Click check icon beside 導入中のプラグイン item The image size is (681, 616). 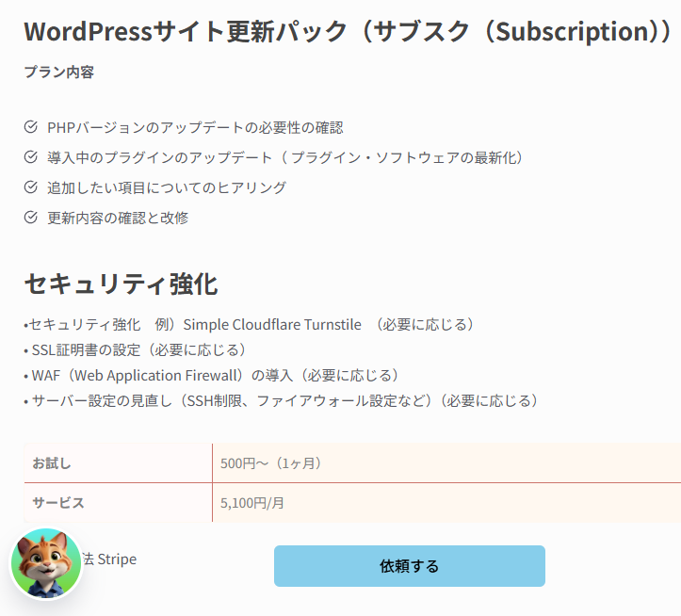31,156
